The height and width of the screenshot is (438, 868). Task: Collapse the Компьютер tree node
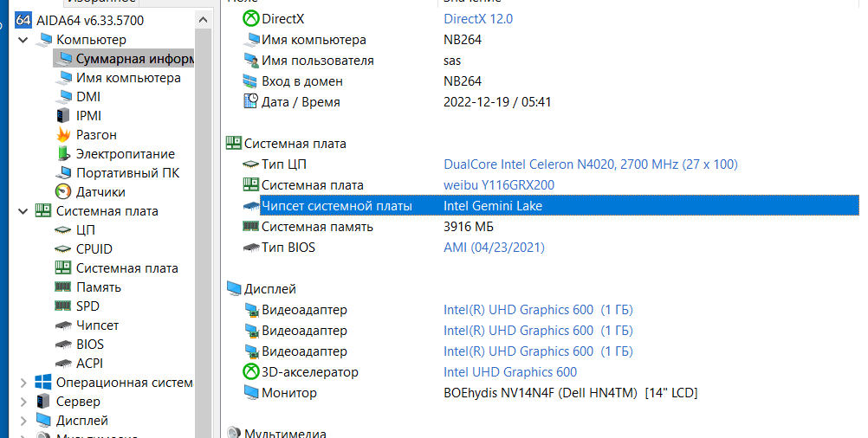pyautogui.click(x=23, y=40)
